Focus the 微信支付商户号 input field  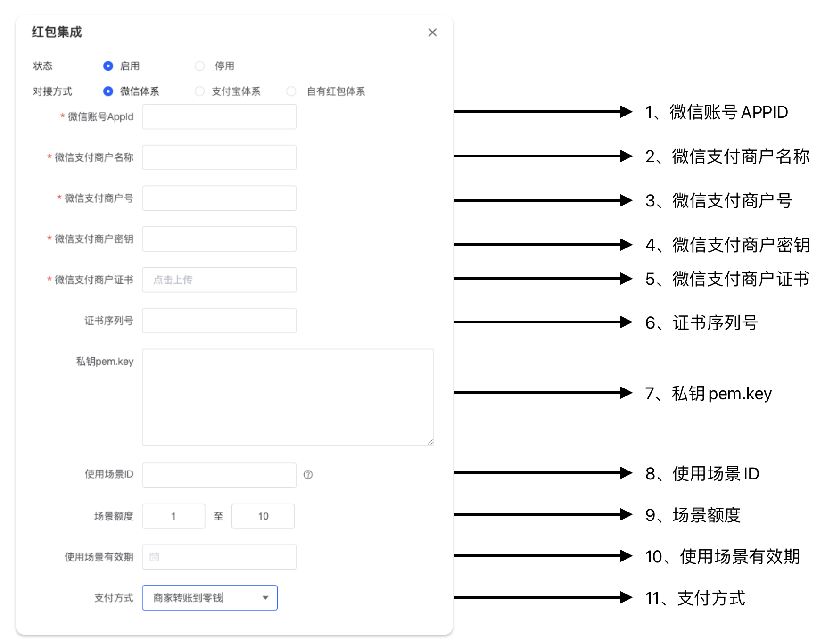click(219, 198)
